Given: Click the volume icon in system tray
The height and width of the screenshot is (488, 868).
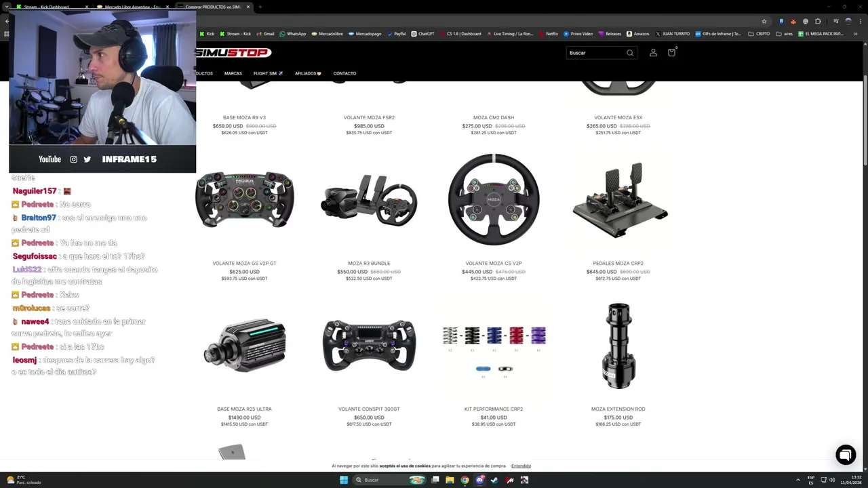Looking at the screenshot, I should pyautogui.click(x=833, y=480).
